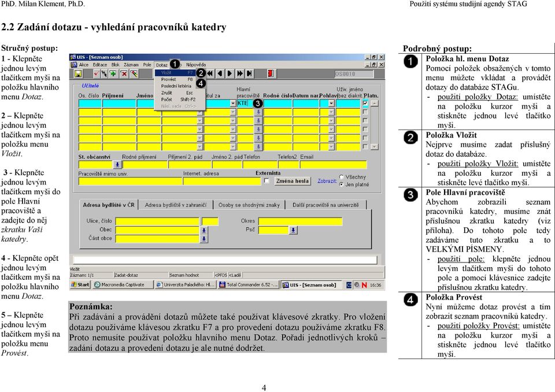
Task: Open the Titul za dropdown in third row
Action: 232,121
